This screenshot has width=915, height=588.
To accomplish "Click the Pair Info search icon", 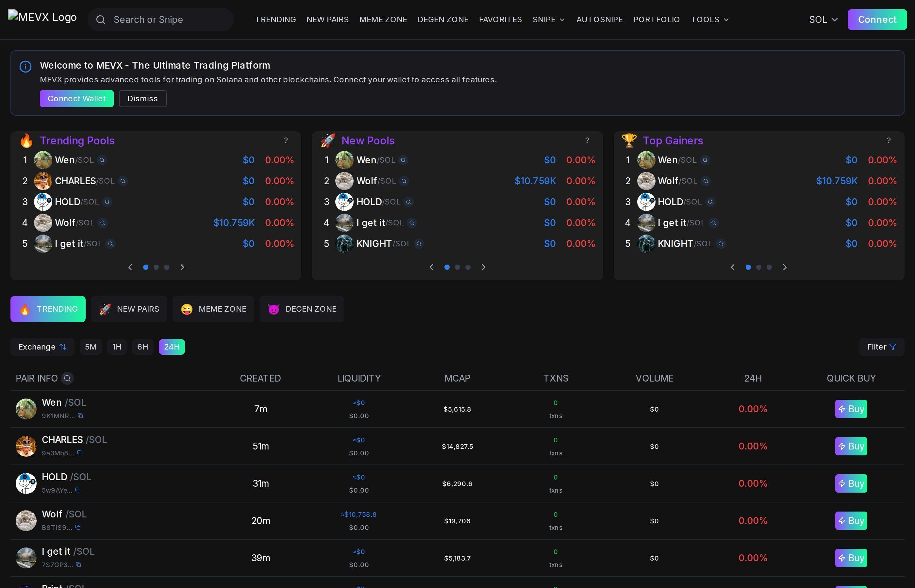I will 68,378.
